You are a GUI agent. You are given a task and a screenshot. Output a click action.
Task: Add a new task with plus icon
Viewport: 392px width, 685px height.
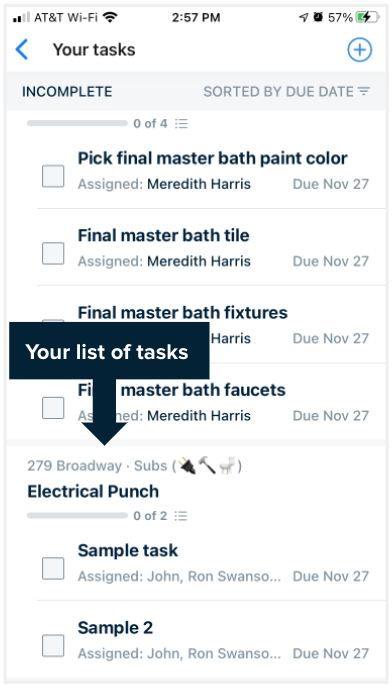(x=359, y=49)
